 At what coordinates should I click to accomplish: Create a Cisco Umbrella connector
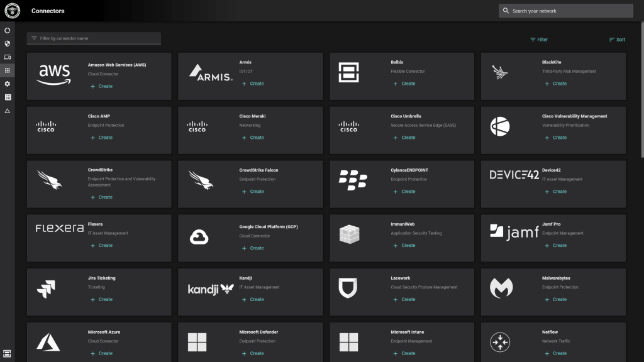(x=404, y=138)
